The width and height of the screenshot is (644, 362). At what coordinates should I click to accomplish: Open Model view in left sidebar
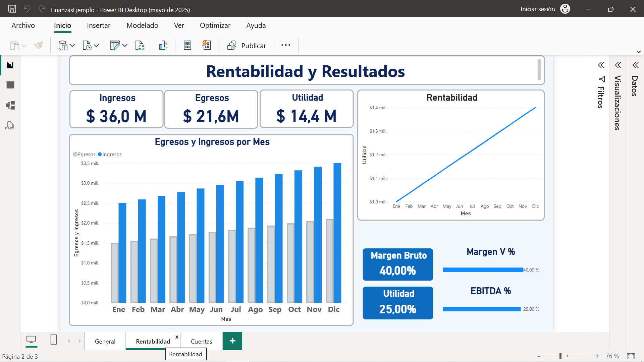point(10,105)
